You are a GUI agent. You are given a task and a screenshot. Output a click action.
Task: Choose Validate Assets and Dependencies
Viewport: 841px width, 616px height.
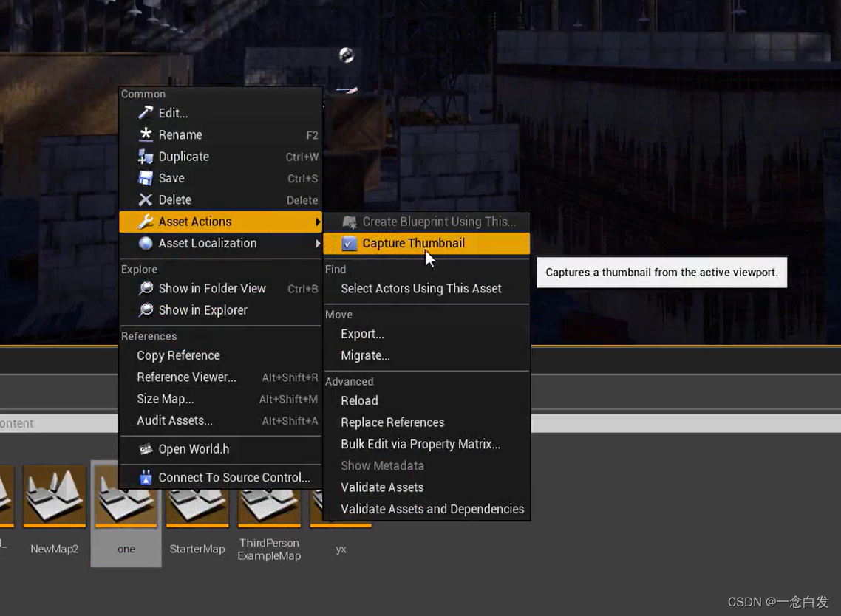click(426, 509)
